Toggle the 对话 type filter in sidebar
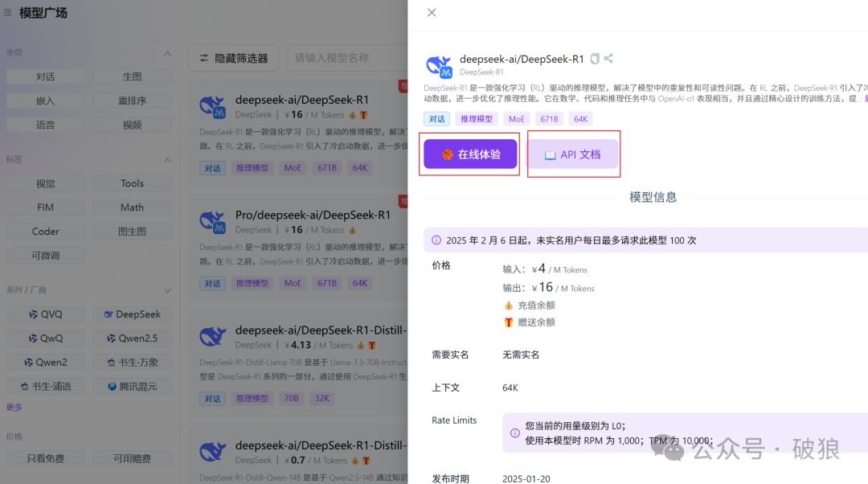 click(x=45, y=76)
